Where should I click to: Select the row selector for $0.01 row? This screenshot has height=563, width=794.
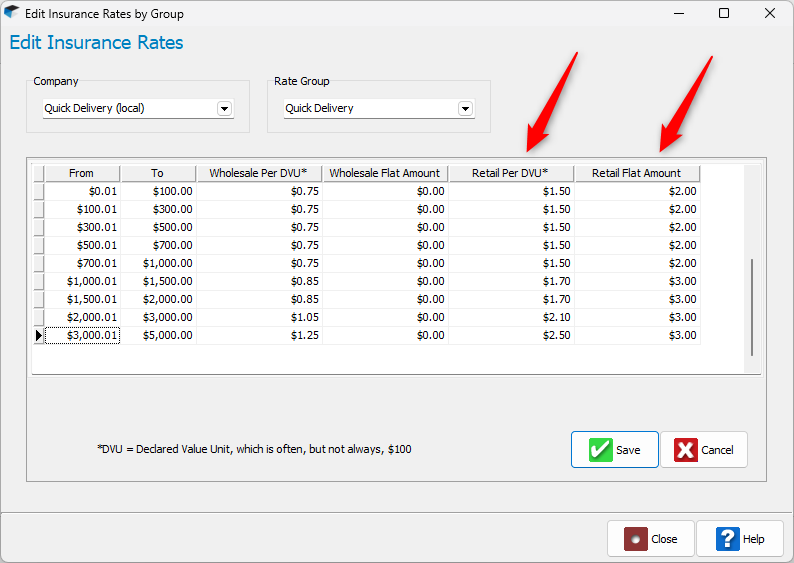click(x=39, y=191)
